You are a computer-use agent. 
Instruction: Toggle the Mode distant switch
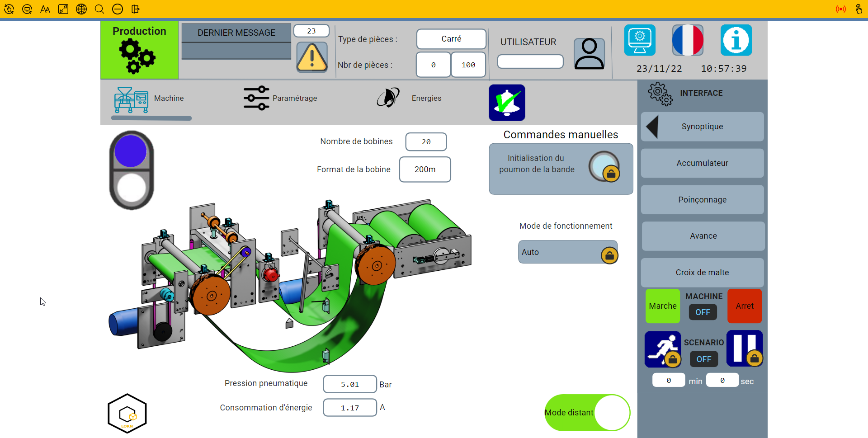[x=587, y=412]
